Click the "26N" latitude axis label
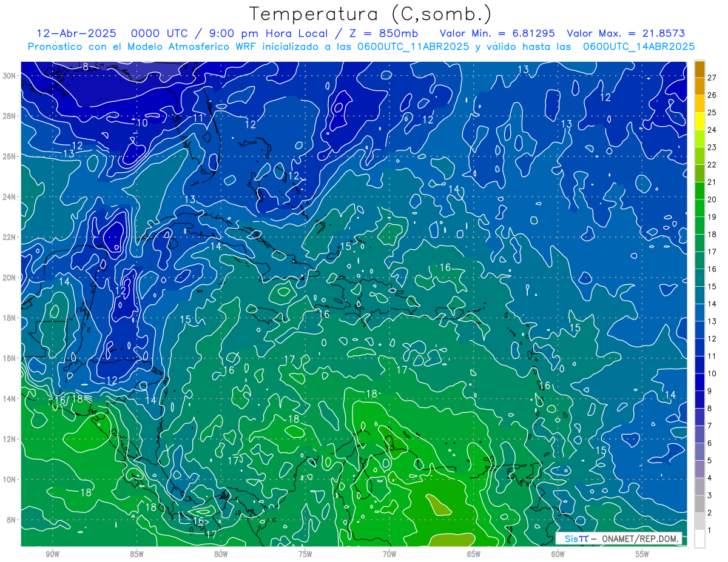Viewport: 728px width, 562px height. click(x=9, y=156)
